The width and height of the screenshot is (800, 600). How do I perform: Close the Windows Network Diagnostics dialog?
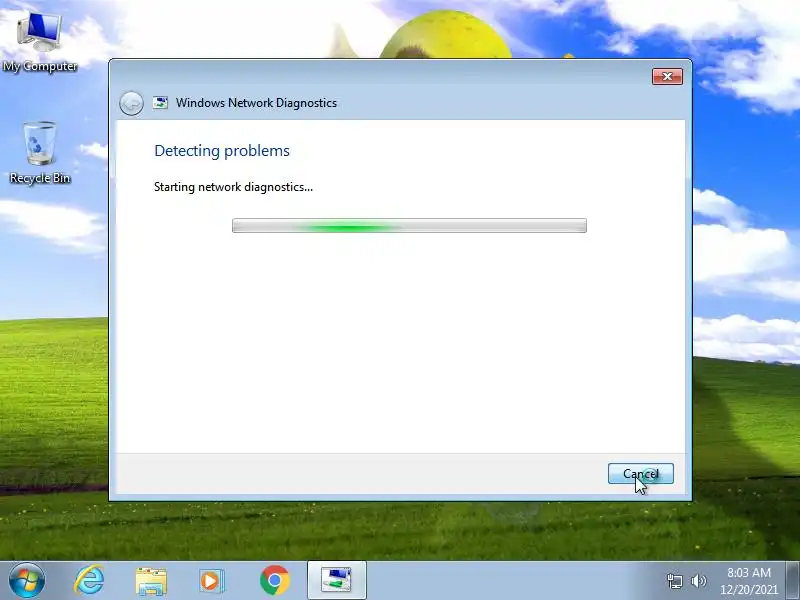coord(667,77)
